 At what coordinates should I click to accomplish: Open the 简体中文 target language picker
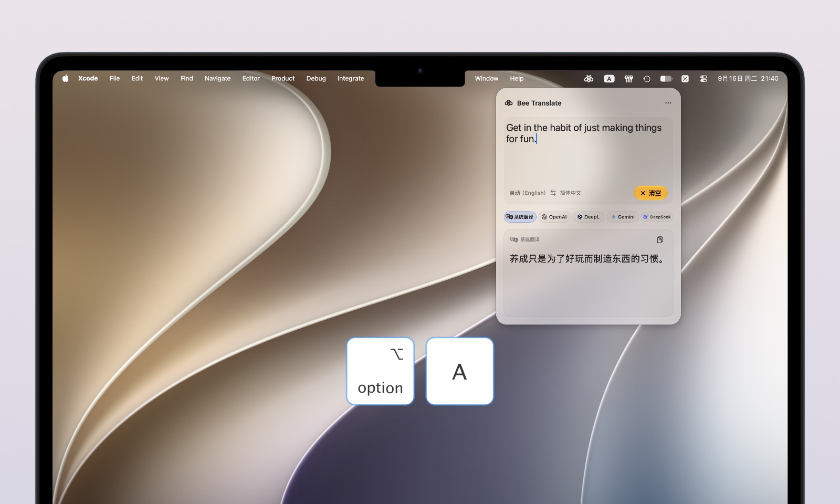click(571, 193)
